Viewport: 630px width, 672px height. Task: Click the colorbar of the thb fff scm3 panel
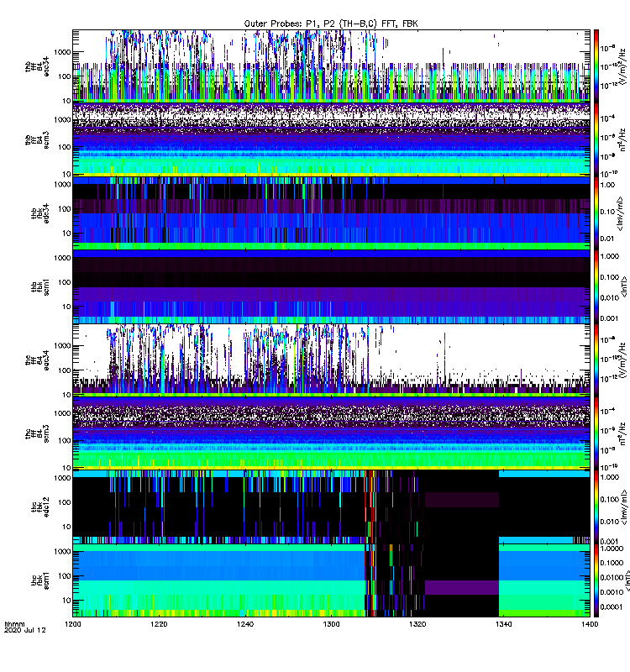596,140
